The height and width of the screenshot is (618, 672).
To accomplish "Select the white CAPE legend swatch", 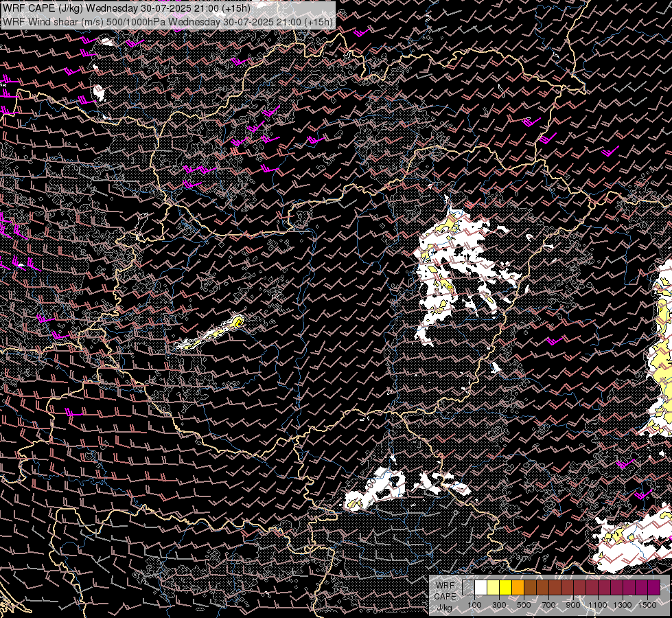I will [481, 587].
